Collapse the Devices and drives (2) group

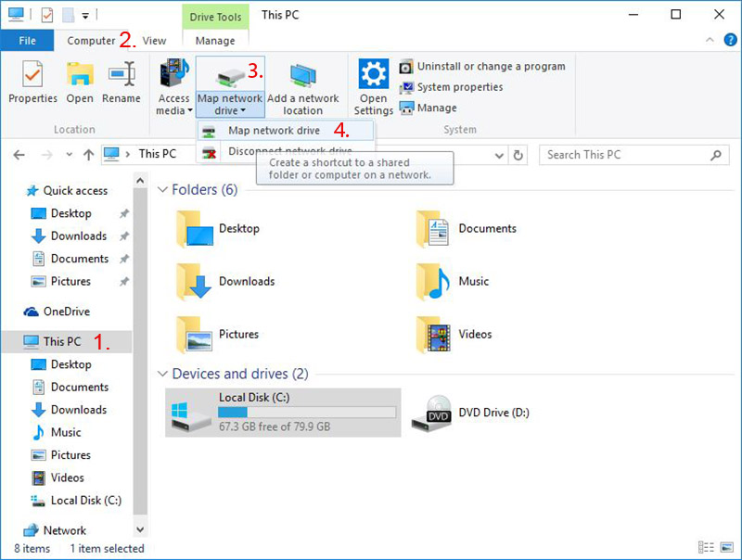[x=162, y=374]
